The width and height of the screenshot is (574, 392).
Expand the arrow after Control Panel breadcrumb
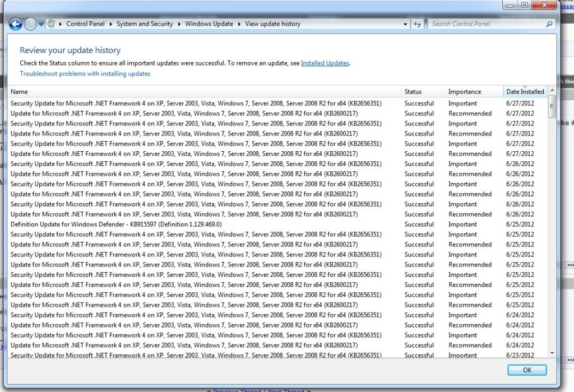(110, 24)
